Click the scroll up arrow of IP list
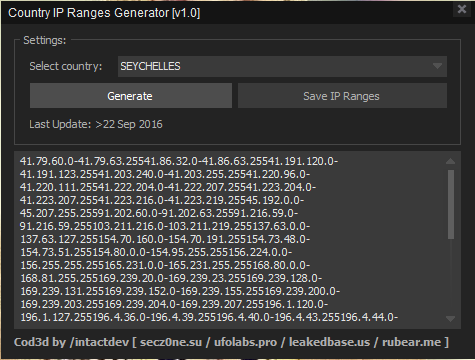This screenshot has width=475, height=360. click(x=450, y=161)
